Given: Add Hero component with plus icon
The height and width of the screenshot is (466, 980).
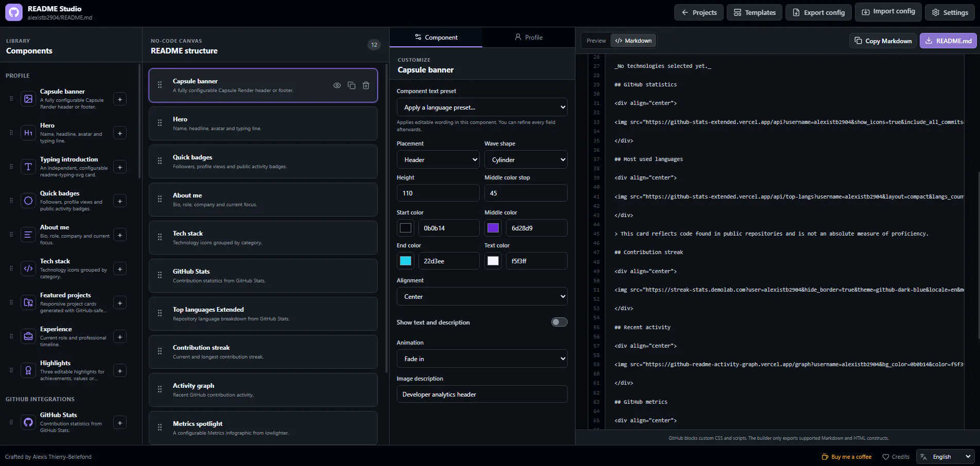Looking at the screenshot, I should coord(120,133).
